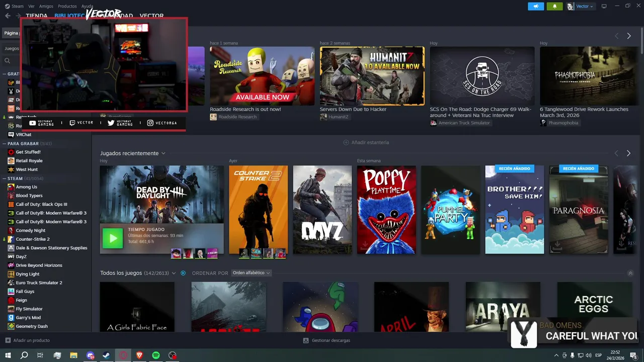Click the library search magnifier icon
Screen dimensions: 644x362
click(x=8, y=60)
